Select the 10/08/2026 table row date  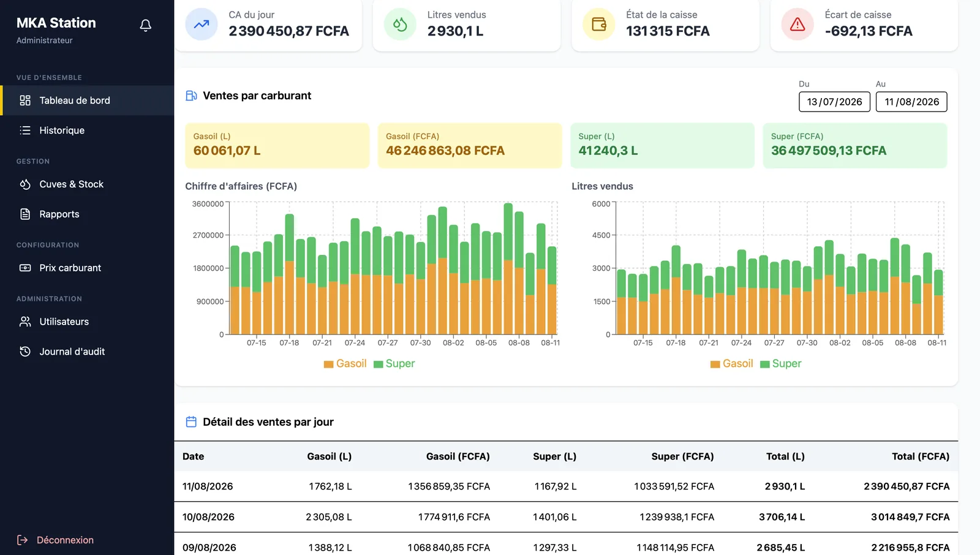tap(208, 517)
